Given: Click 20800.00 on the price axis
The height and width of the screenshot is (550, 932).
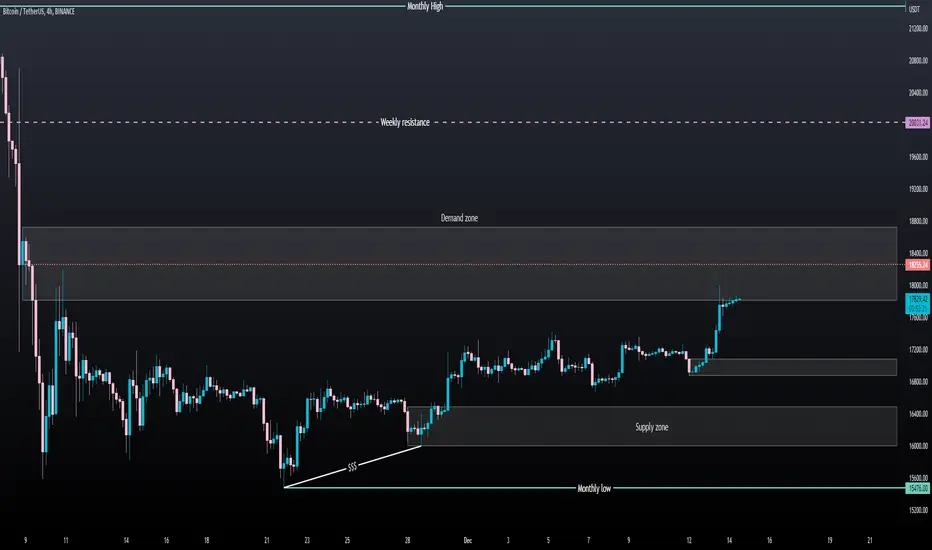Looking at the screenshot, I should (918, 61).
